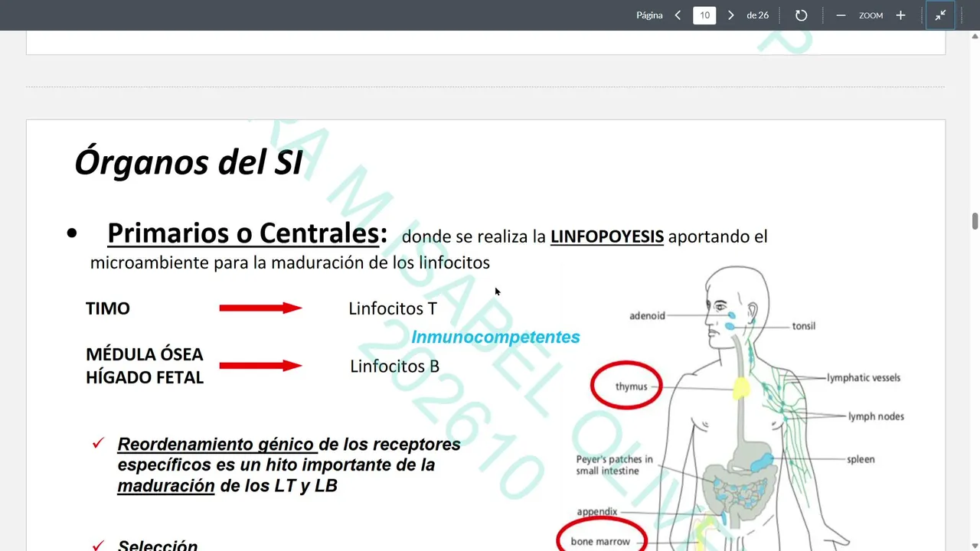Click the text "HÍGADO FETAL"

click(x=145, y=377)
